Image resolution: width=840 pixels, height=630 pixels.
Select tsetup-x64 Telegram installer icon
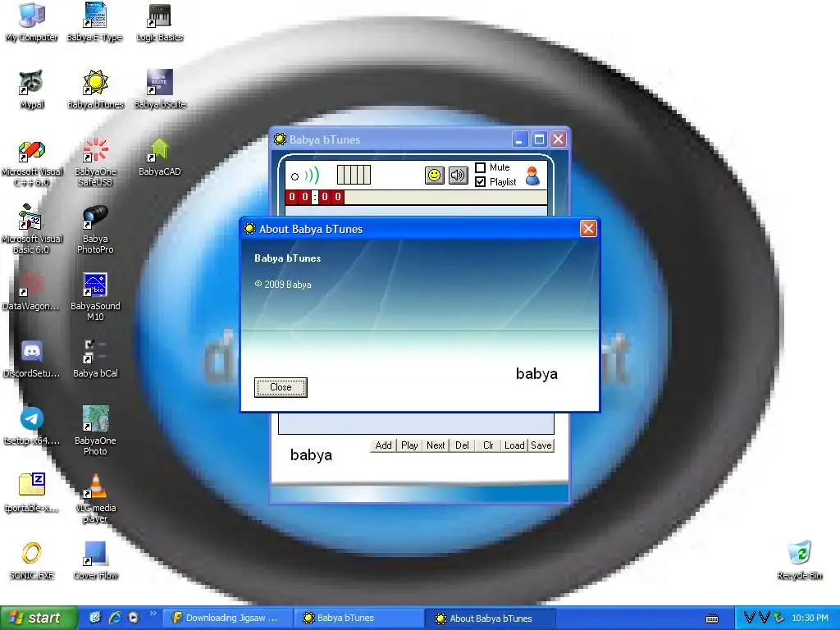tap(32, 427)
